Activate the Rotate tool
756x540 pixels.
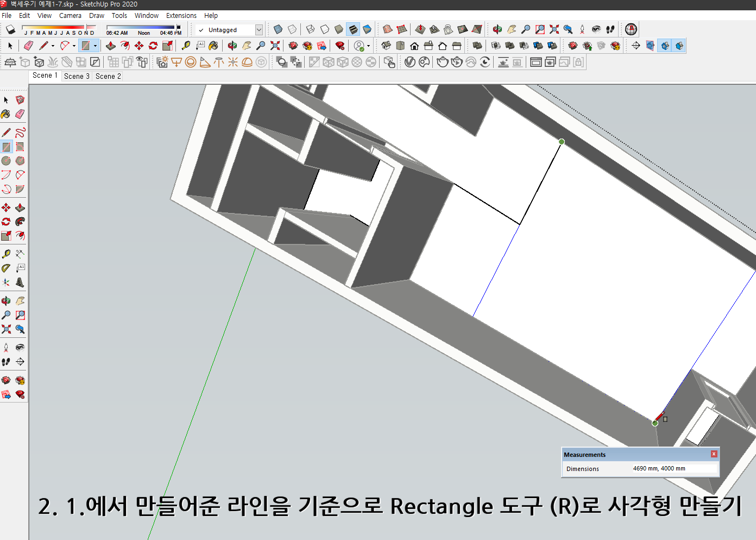[x=152, y=46]
